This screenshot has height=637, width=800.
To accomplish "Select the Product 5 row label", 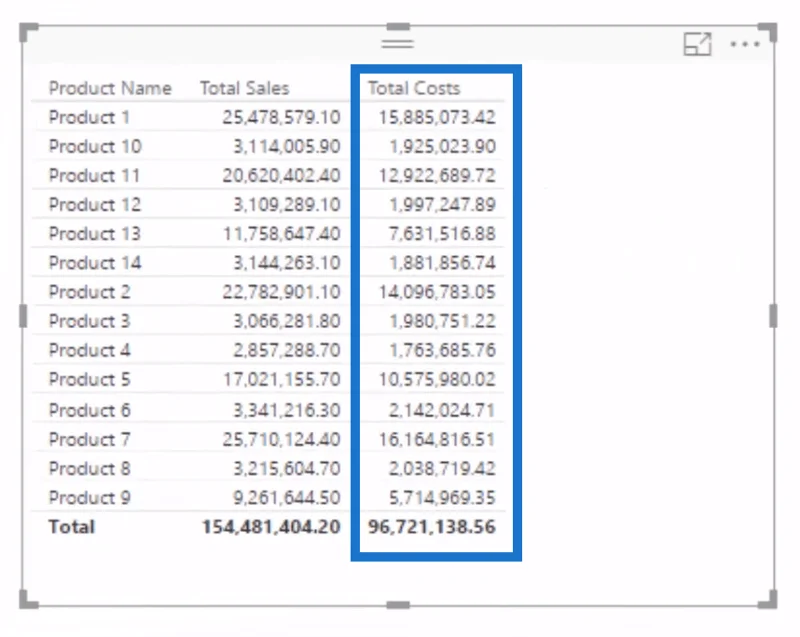I will point(89,379).
